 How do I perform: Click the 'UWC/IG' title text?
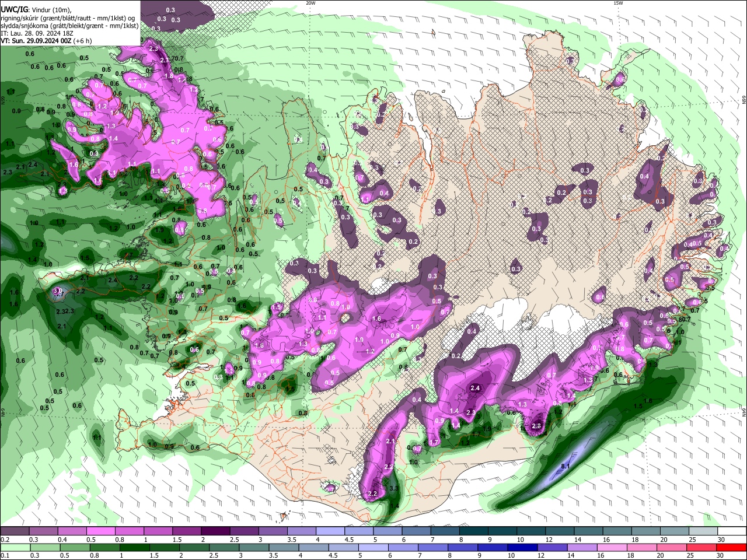pyautogui.click(x=13, y=10)
